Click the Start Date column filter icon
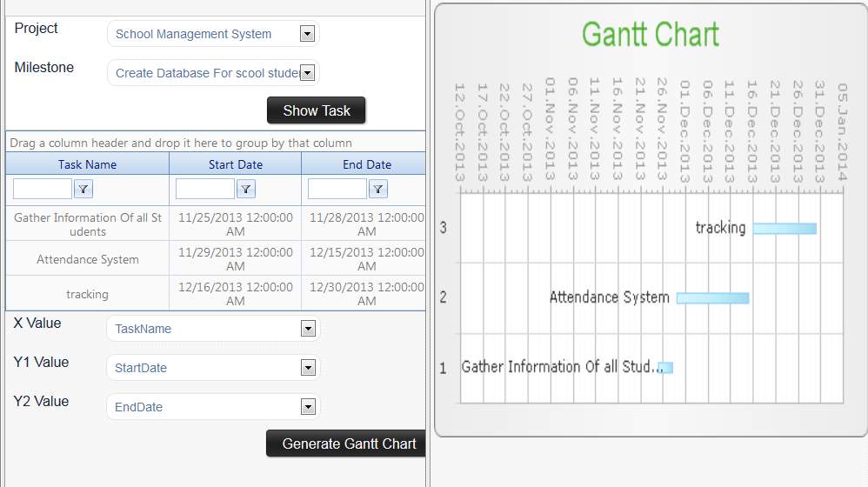Viewport: 868px width, 487px height. coord(246,189)
